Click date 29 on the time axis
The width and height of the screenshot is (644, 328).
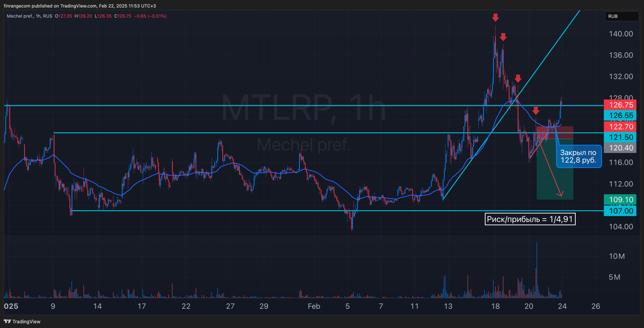click(x=264, y=307)
